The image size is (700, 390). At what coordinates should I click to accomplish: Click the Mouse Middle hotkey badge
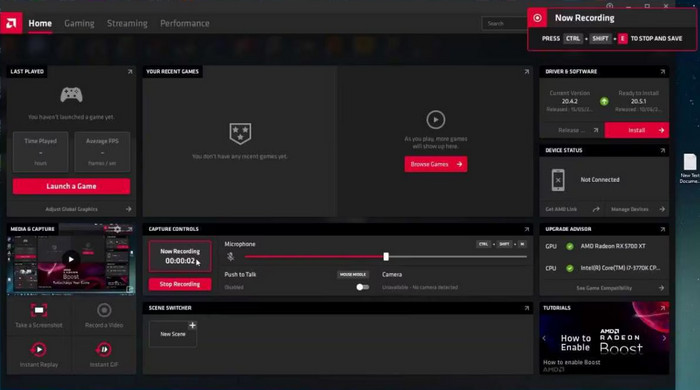click(x=353, y=274)
